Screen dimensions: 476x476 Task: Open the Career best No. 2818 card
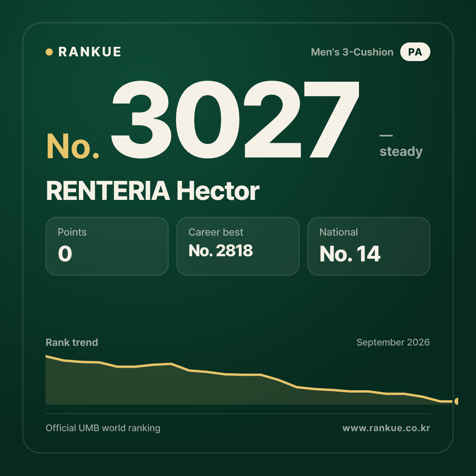(238, 246)
